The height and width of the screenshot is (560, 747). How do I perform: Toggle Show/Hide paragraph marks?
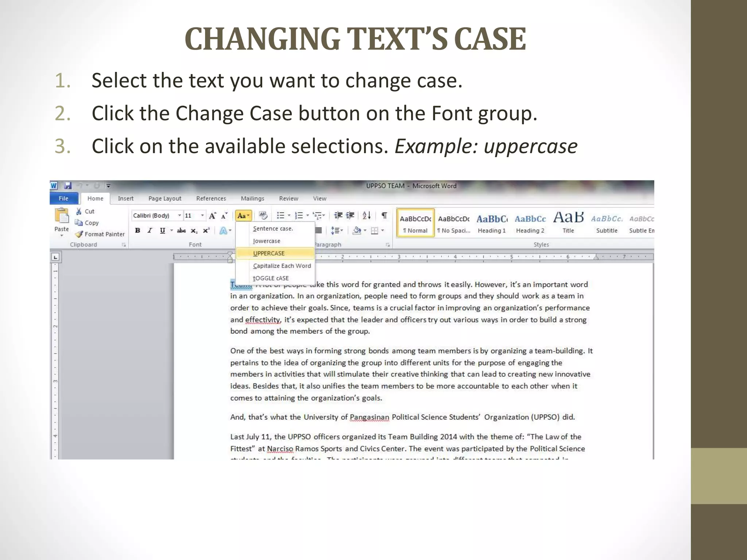click(x=384, y=215)
